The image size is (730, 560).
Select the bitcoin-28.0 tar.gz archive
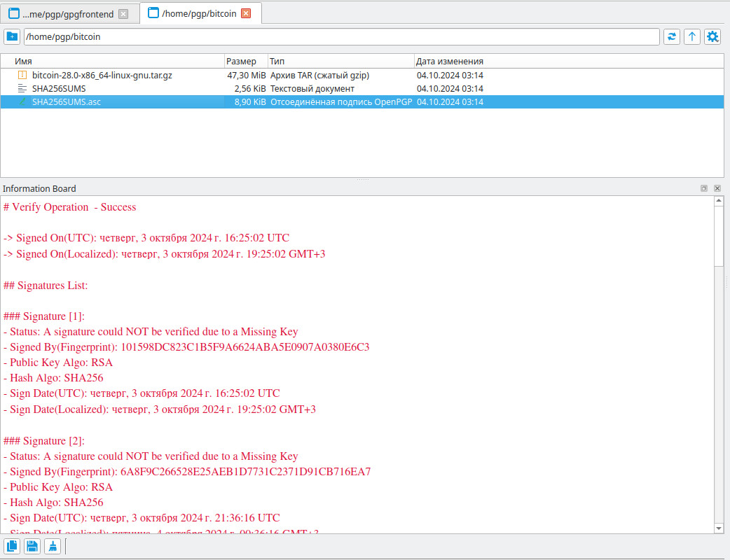pos(102,75)
